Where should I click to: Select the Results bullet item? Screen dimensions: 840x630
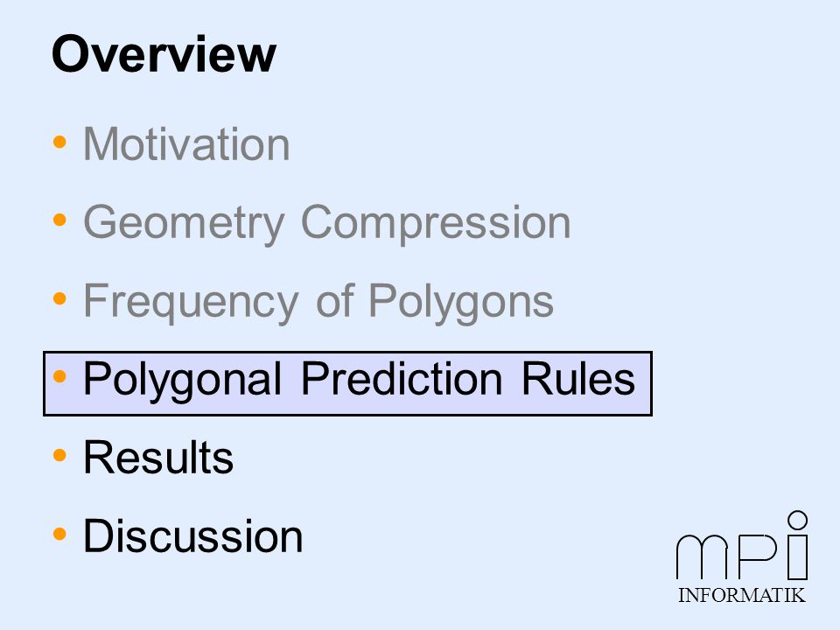click(158, 458)
